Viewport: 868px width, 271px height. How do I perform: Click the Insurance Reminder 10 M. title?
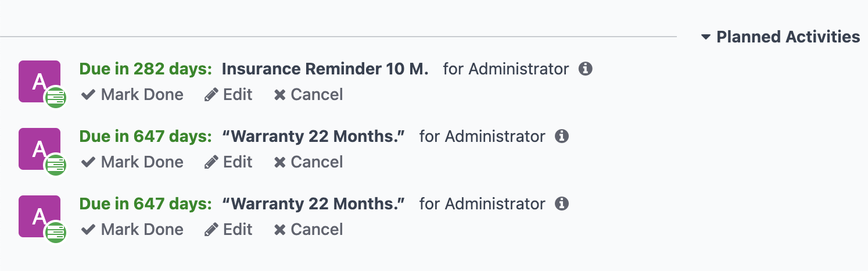[325, 69]
